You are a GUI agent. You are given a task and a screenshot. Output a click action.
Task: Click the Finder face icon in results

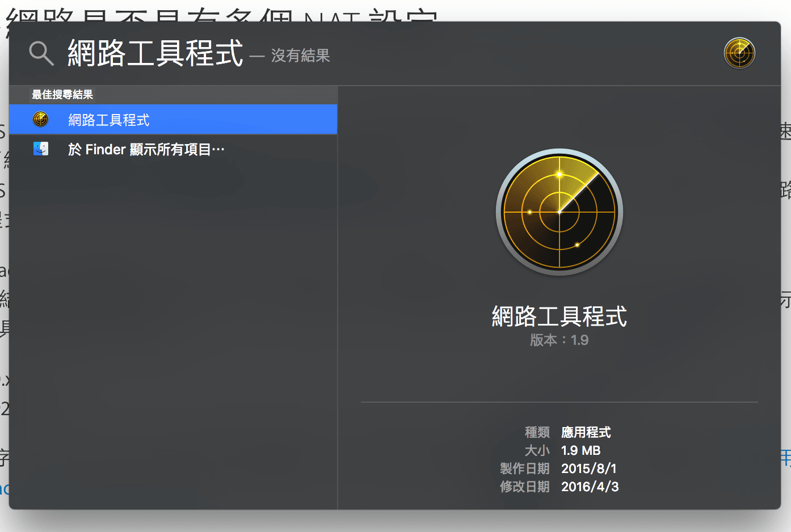[41, 149]
